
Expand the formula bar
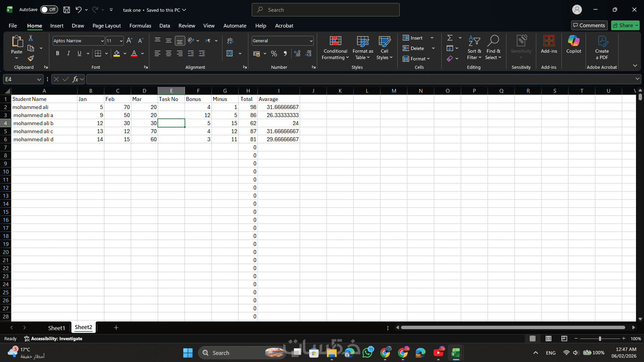tap(637, 79)
